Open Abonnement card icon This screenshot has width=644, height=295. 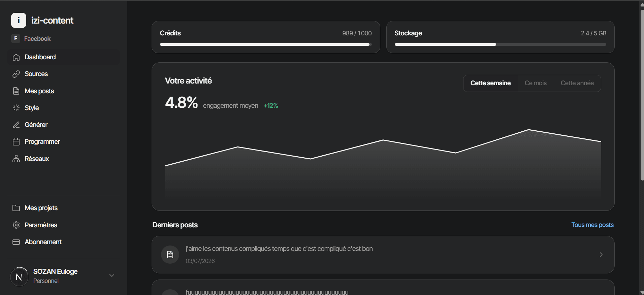16,242
